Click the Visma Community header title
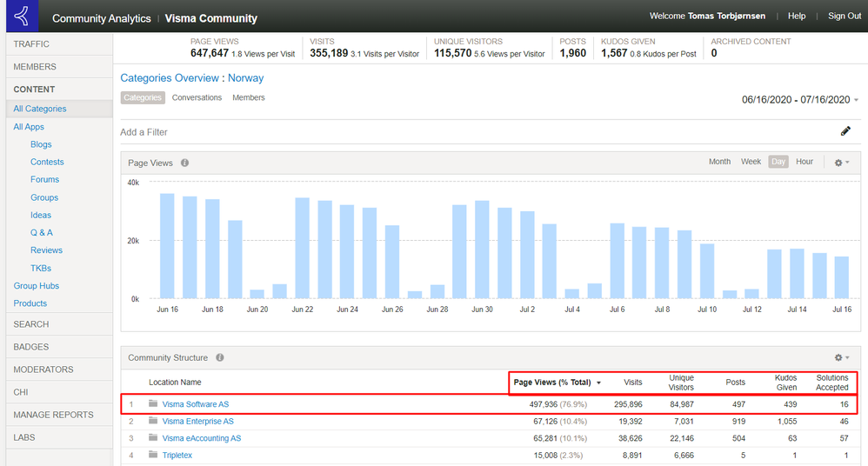The height and width of the screenshot is (466, 868). [x=210, y=18]
